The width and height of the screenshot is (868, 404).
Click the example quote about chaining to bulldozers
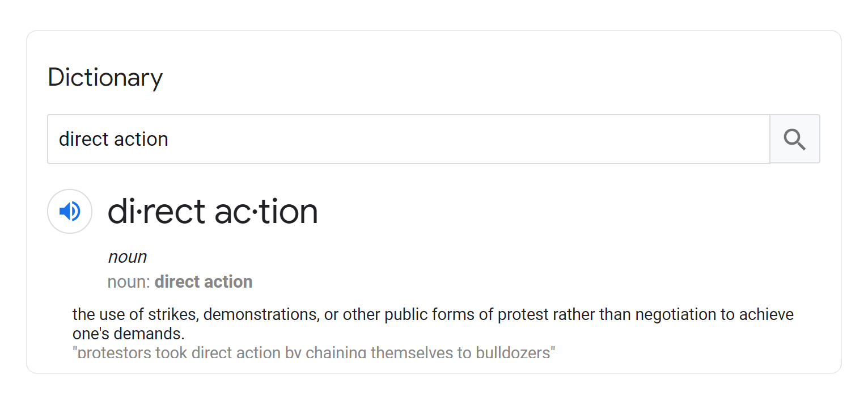(314, 352)
